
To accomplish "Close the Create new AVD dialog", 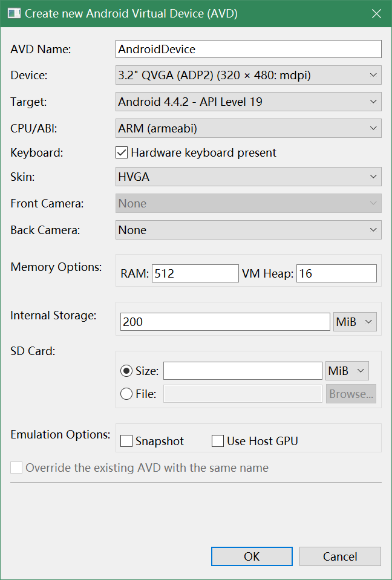I will coord(376,13).
